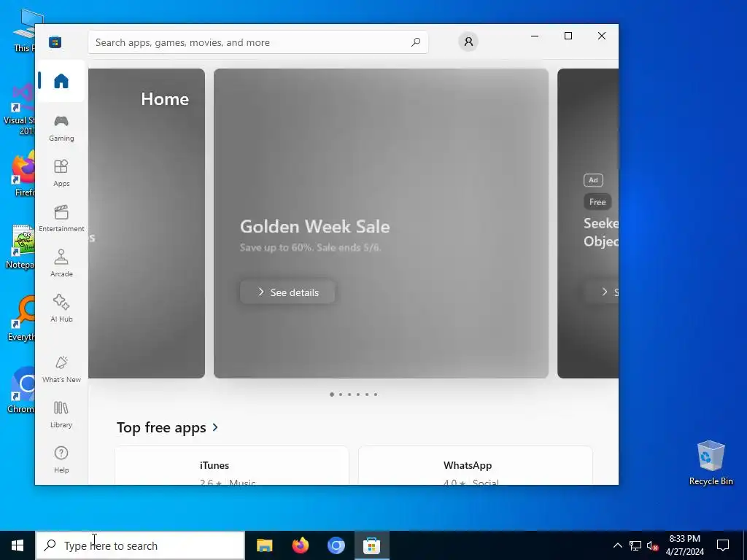Click the Free badge on the ad banner

click(x=597, y=202)
